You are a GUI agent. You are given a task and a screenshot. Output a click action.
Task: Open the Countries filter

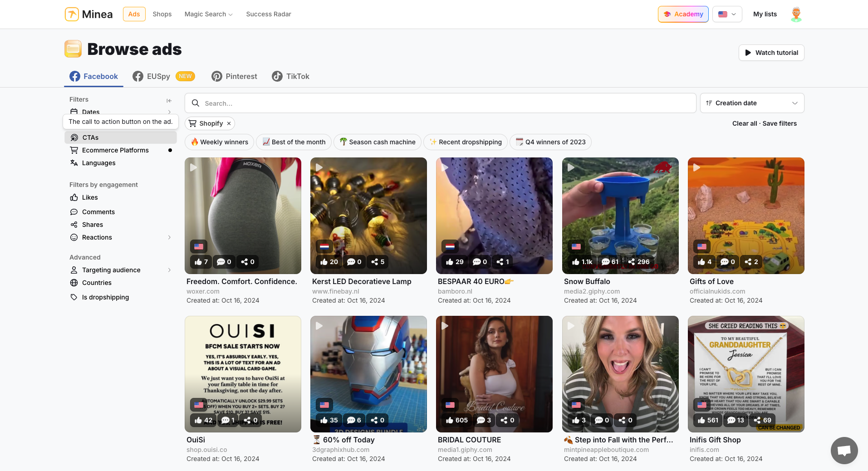pos(97,283)
